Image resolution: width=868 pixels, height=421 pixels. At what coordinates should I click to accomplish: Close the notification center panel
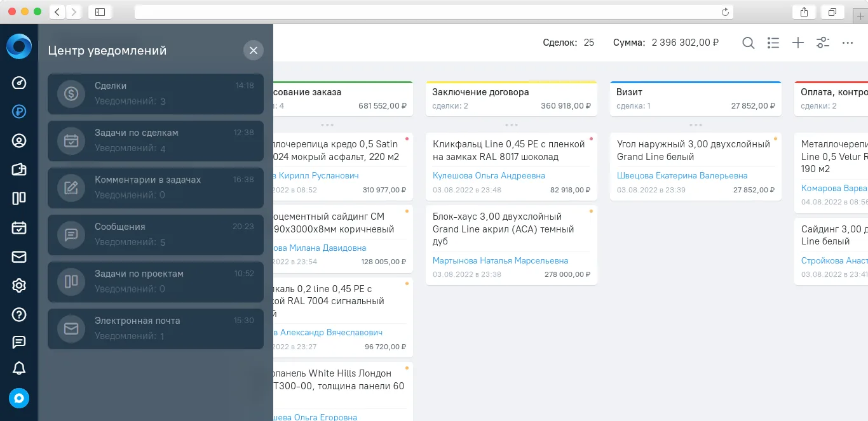pyautogui.click(x=254, y=50)
